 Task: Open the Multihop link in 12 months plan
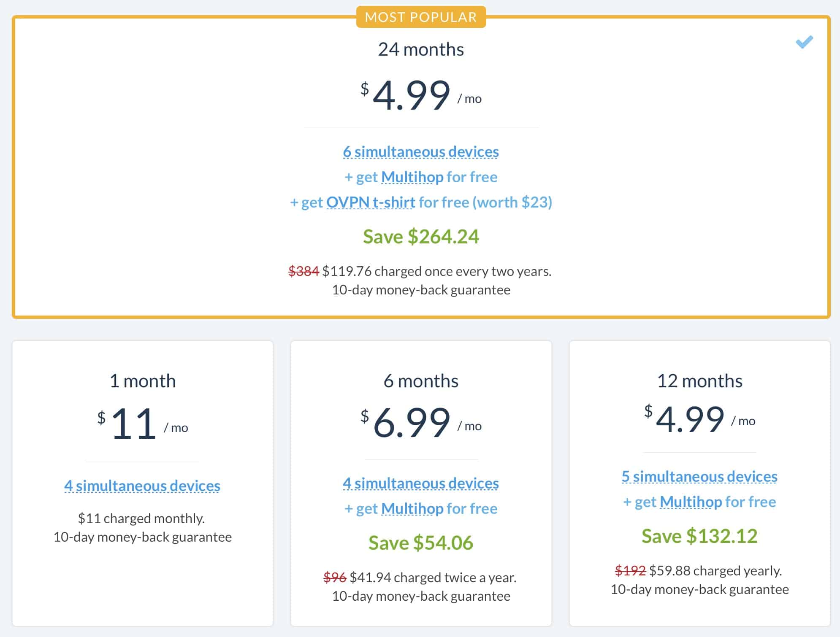click(691, 502)
